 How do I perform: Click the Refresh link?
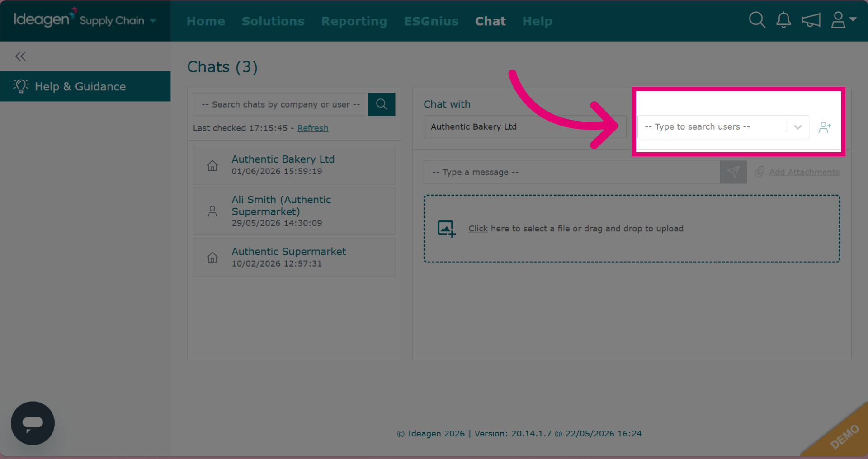pyautogui.click(x=313, y=128)
